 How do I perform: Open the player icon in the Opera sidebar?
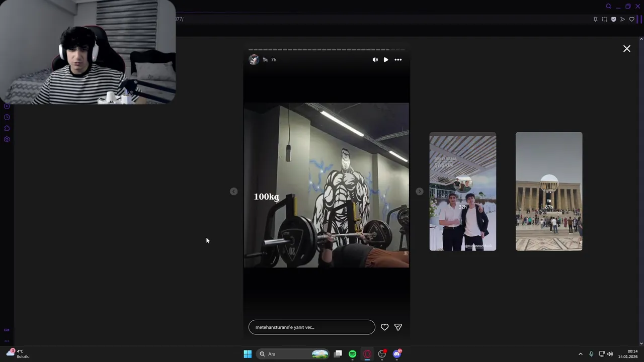7,106
